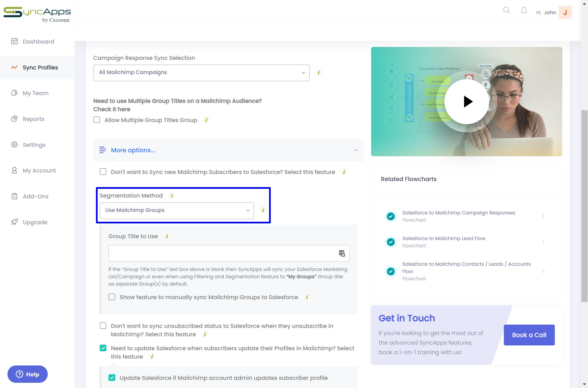The image size is (588, 388).
Task: Open Contacts / Leads / Accounts Flow link
Action: tap(466, 268)
